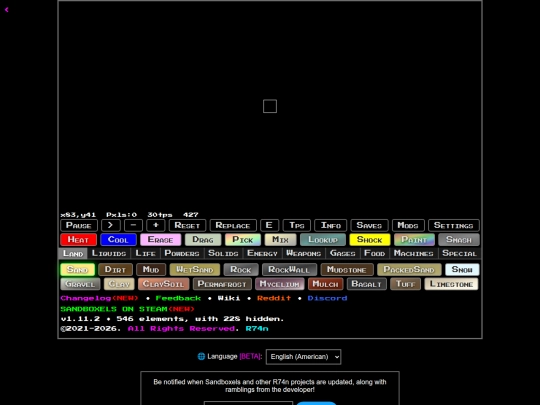The image size is (540, 405).
Task: Select the Shock tool
Action: click(x=370, y=239)
